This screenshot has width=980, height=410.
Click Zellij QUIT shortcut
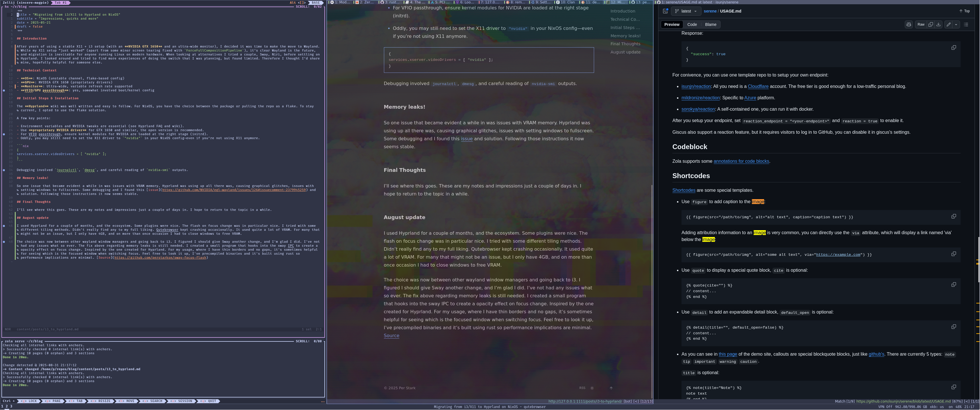click(208, 401)
